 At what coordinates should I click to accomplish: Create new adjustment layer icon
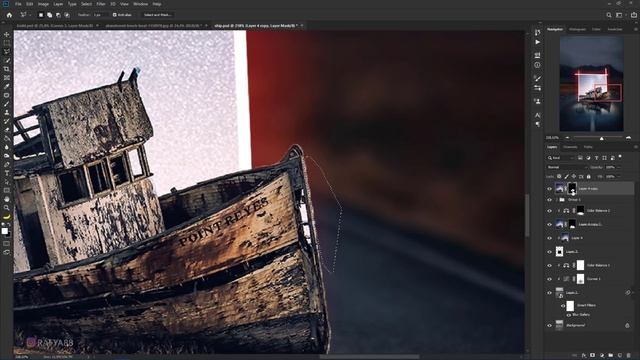pyautogui.click(x=602, y=356)
